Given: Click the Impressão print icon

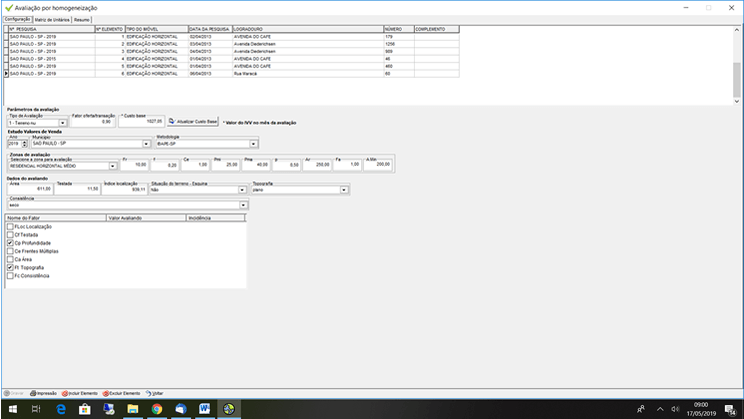Looking at the screenshot, I should click(x=30, y=393).
